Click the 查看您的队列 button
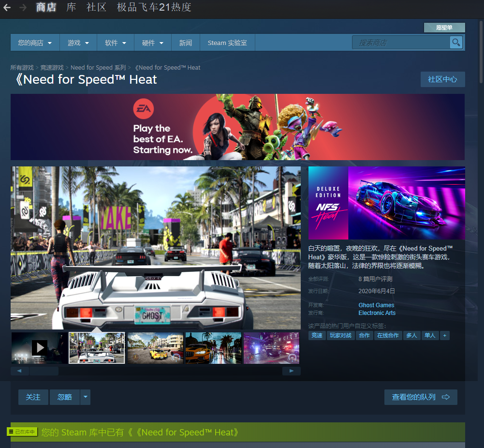Screen dimensions: 484x448 421,397
